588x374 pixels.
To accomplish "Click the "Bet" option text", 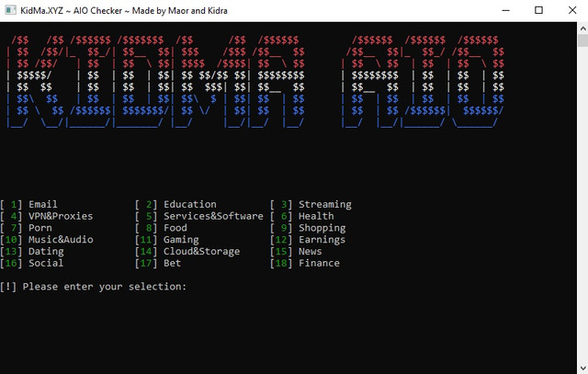I will (x=172, y=263).
